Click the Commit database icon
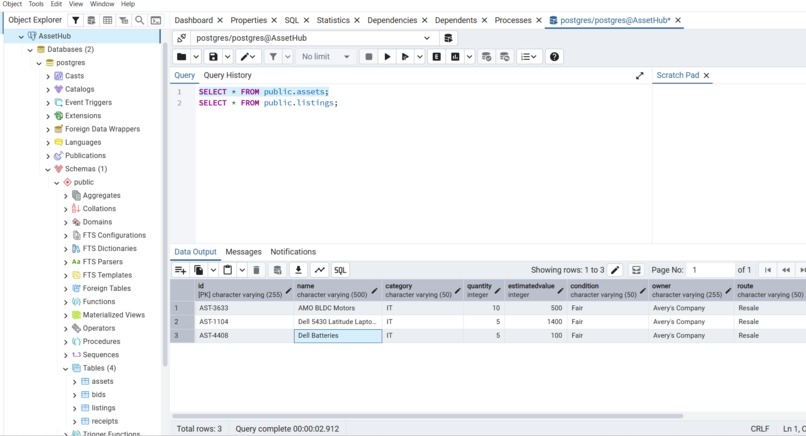 click(x=486, y=57)
